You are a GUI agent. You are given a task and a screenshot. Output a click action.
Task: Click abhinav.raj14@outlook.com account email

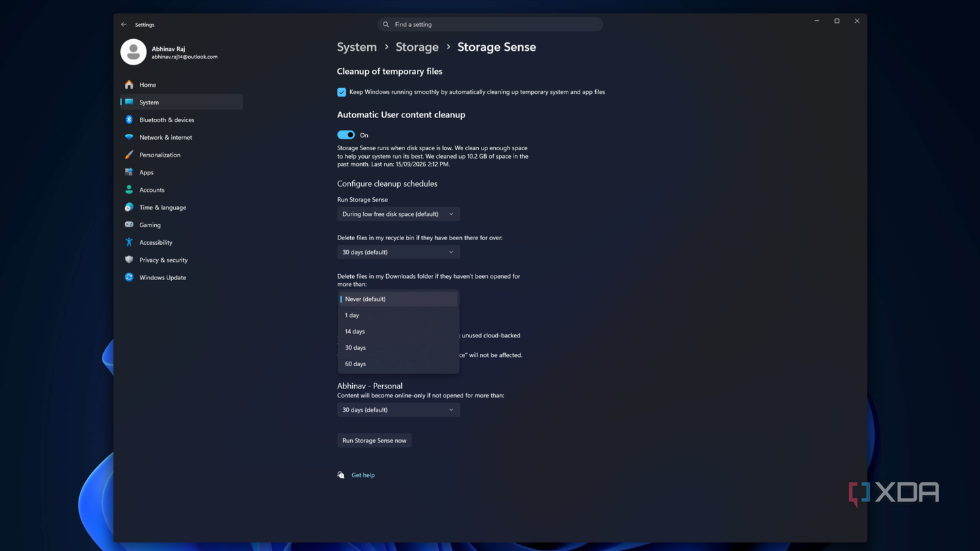pos(185,57)
